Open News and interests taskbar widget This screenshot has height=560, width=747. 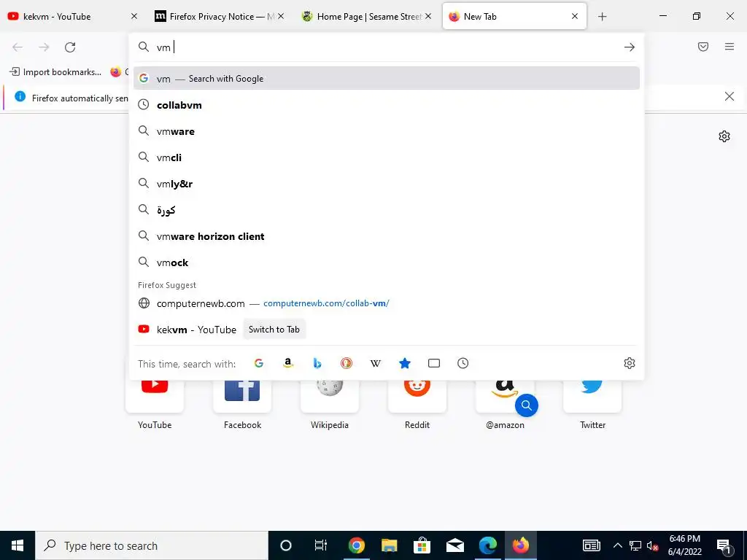click(591, 545)
